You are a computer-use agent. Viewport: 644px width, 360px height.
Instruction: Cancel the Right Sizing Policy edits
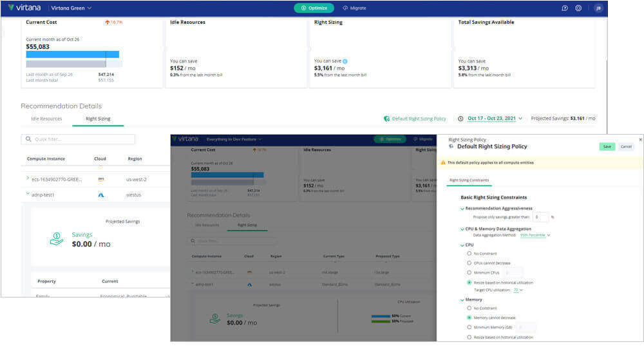(626, 147)
